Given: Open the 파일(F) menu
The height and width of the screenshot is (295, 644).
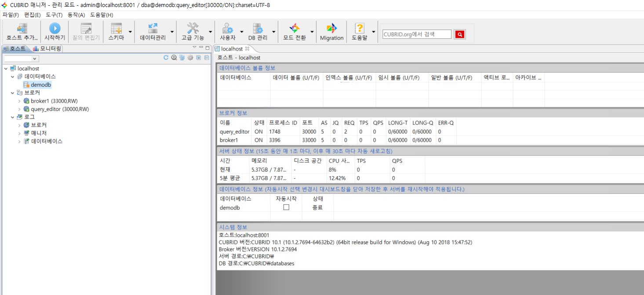Looking at the screenshot, I should pos(11,15).
